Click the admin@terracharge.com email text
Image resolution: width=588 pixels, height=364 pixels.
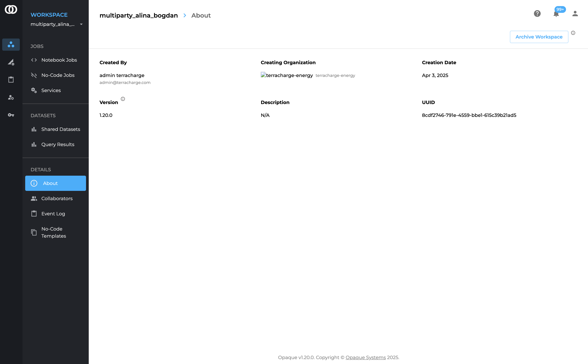point(125,83)
